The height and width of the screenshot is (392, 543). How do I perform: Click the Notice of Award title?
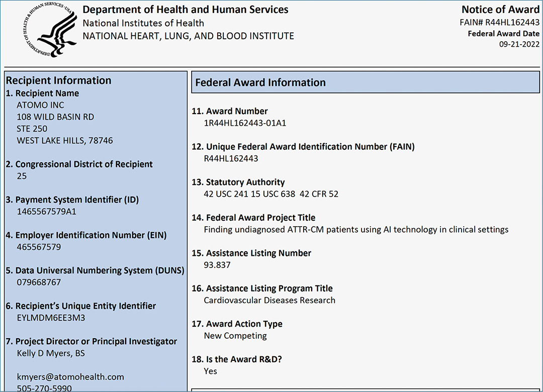[x=500, y=10]
